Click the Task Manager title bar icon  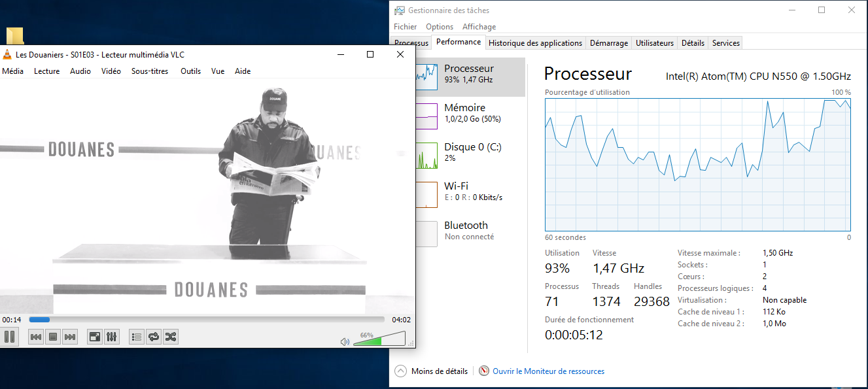click(399, 10)
